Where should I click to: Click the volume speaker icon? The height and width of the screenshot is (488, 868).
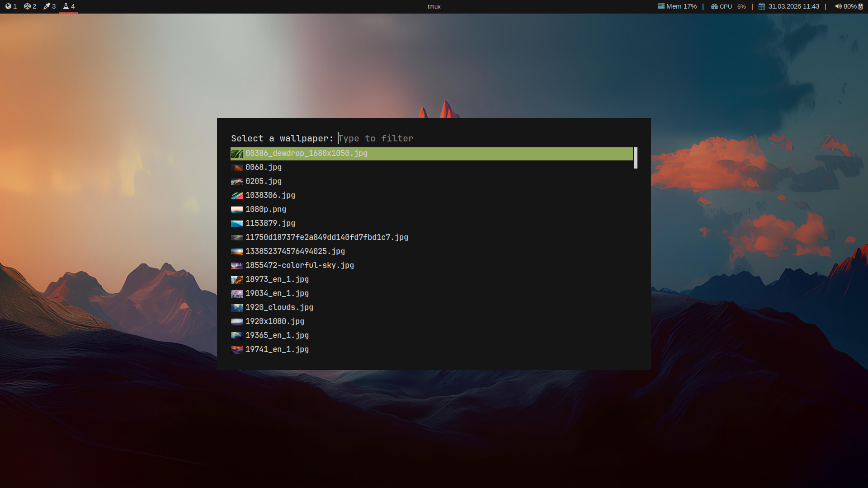point(838,6)
